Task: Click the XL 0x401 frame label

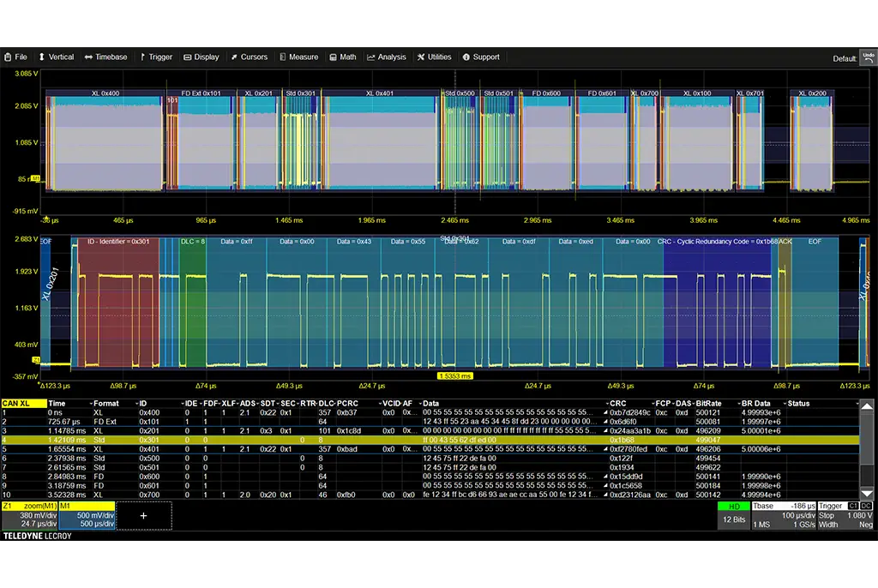Action: pos(379,93)
